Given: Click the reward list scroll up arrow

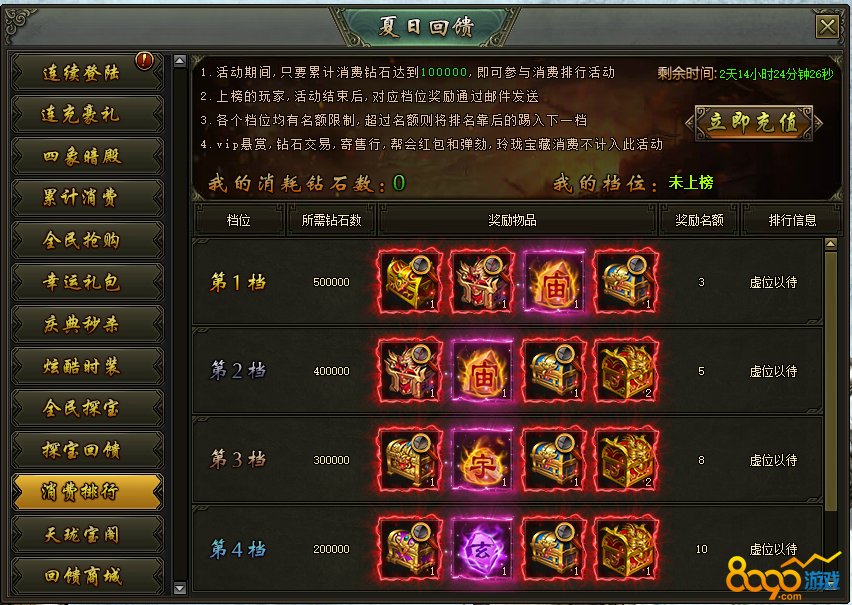Looking at the screenshot, I should click(x=830, y=245).
